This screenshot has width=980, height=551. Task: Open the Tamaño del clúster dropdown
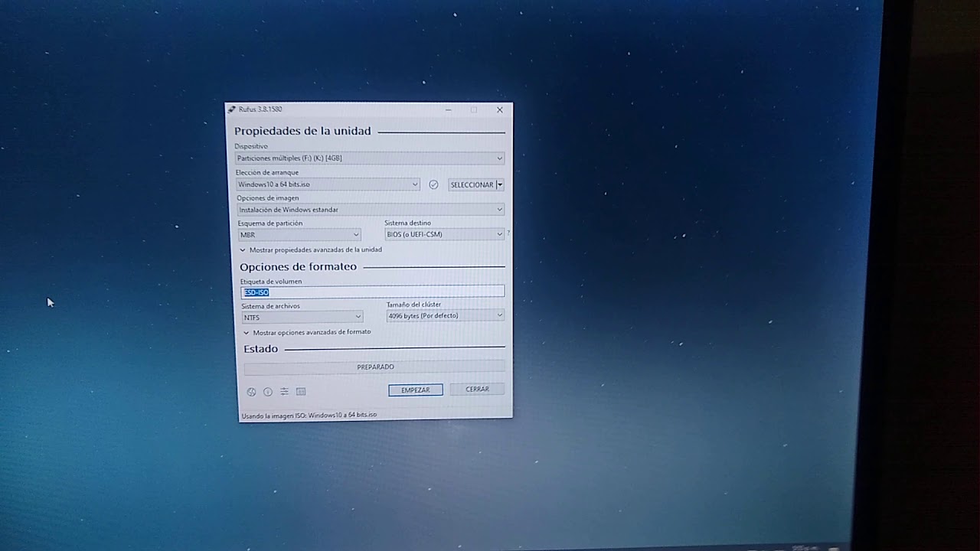coord(446,315)
